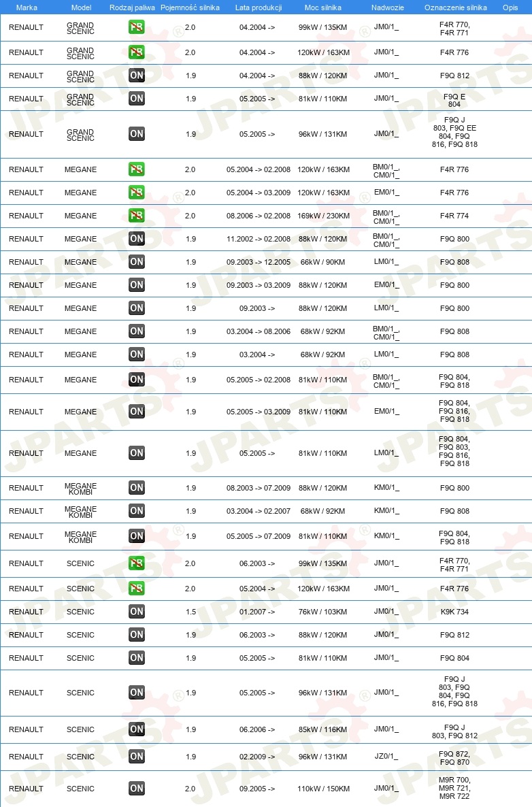Viewport: 532px width, 807px height.
Task: Select the engine code F4R 774
Action: pyautogui.click(x=454, y=216)
